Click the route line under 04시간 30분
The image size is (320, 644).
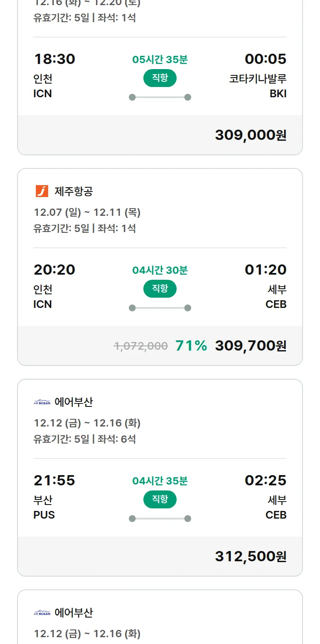[x=160, y=308]
